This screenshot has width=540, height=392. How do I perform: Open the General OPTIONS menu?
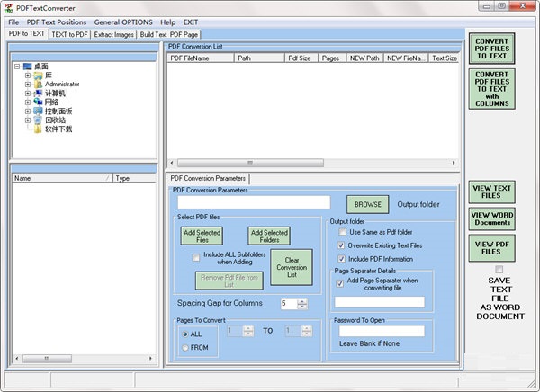(x=123, y=22)
